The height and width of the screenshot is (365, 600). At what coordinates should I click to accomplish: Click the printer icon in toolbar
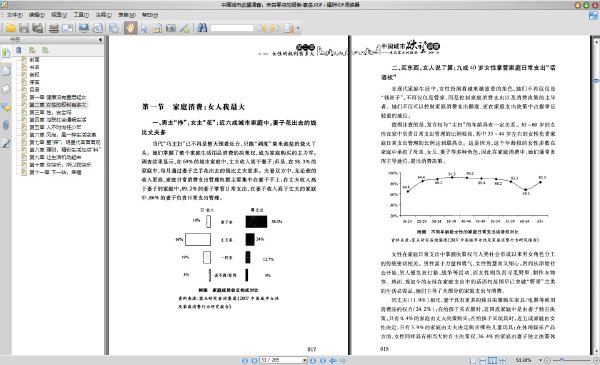(x=54, y=28)
